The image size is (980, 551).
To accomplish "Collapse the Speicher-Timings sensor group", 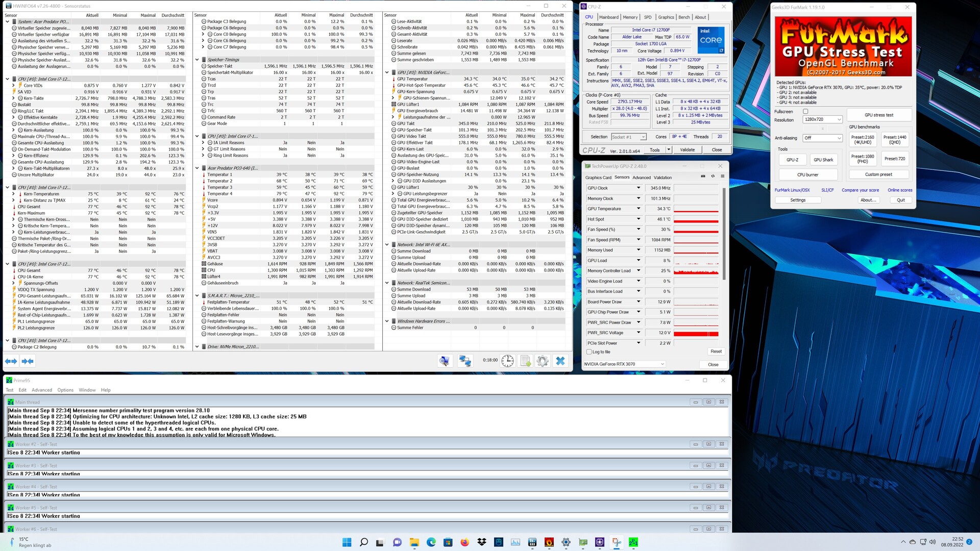I will pyautogui.click(x=197, y=60).
